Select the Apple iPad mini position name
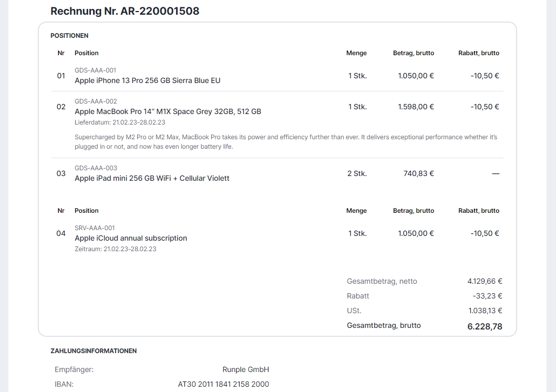 [x=152, y=178]
